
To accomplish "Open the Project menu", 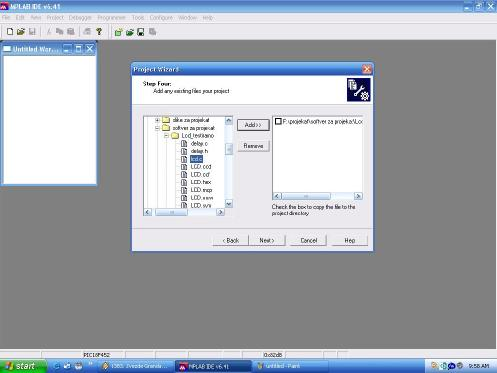I will [x=55, y=18].
